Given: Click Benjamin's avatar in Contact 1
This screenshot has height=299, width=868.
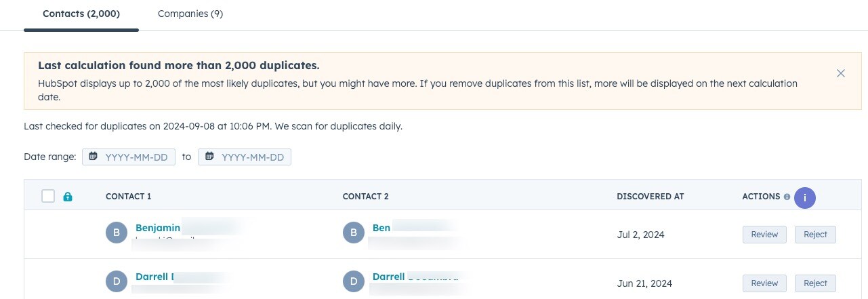Looking at the screenshot, I should click(117, 234).
